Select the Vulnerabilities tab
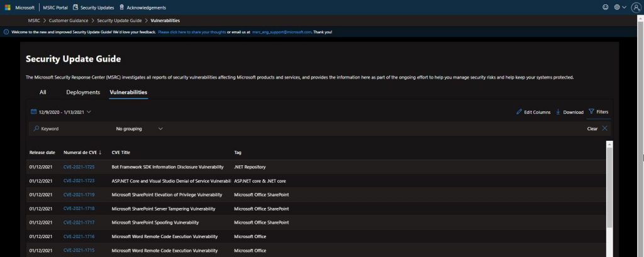This screenshot has height=257, width=644. tap(128, 92)
